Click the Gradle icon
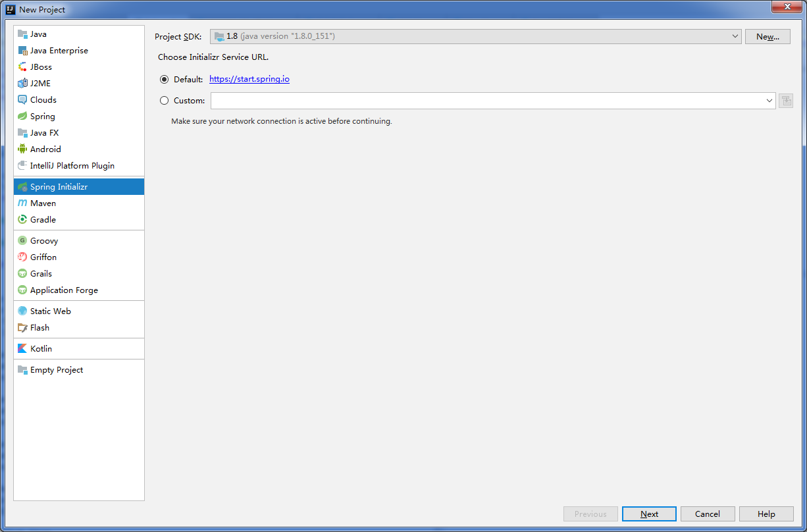The height and width of the screenshot is (532, 807). 22,220
